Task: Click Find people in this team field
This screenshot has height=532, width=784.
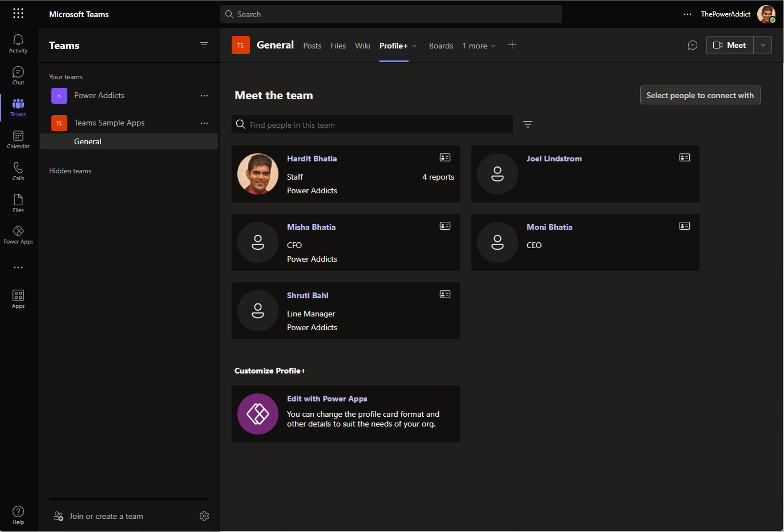Action: [x=372, y=124]
